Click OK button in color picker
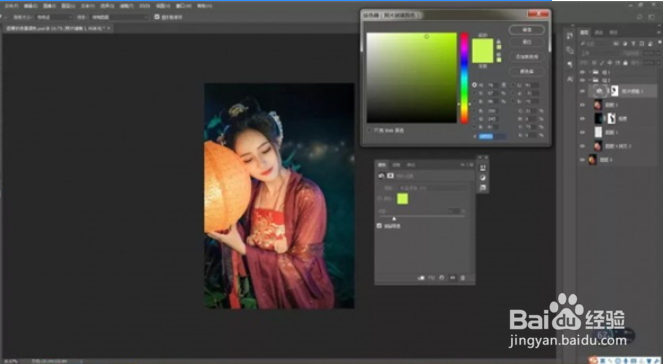The height and width of the screenshot is (364, 664). pos(527,30)
